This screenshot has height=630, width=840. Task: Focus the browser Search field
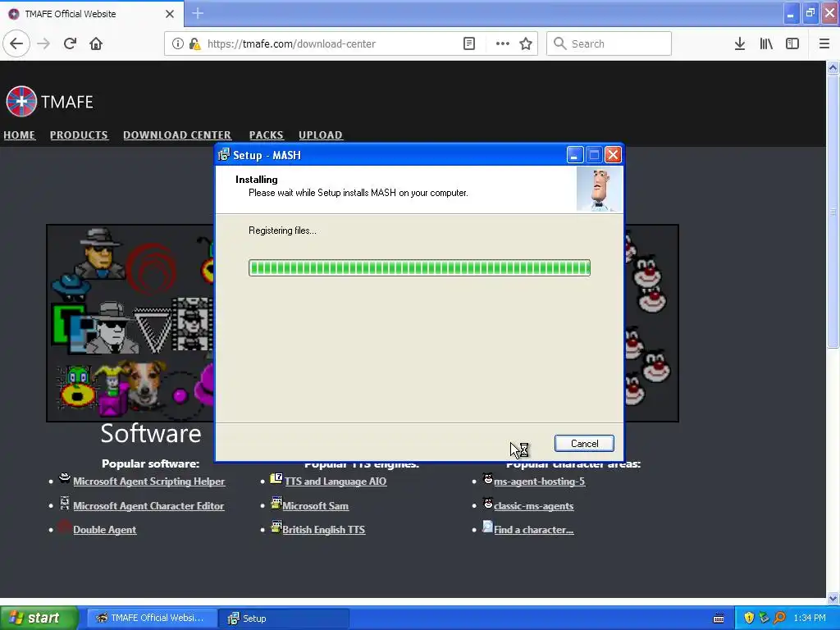(x=609, y=43)
